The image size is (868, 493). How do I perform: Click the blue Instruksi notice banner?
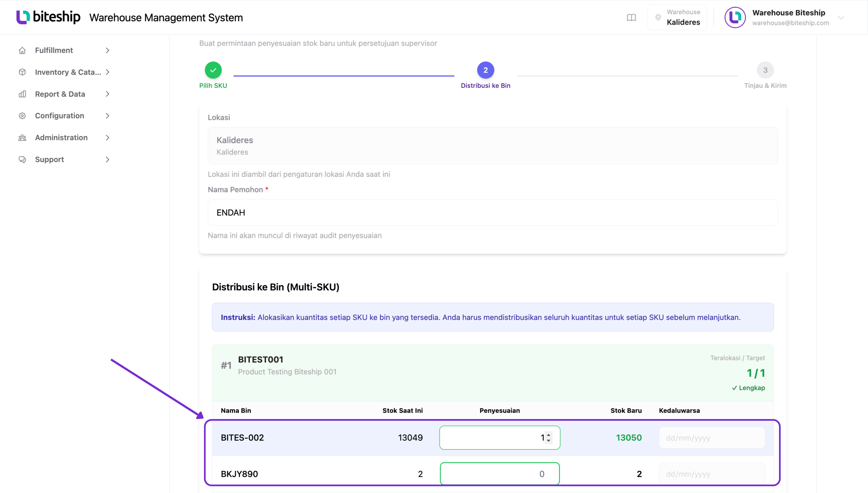point(493,317)
